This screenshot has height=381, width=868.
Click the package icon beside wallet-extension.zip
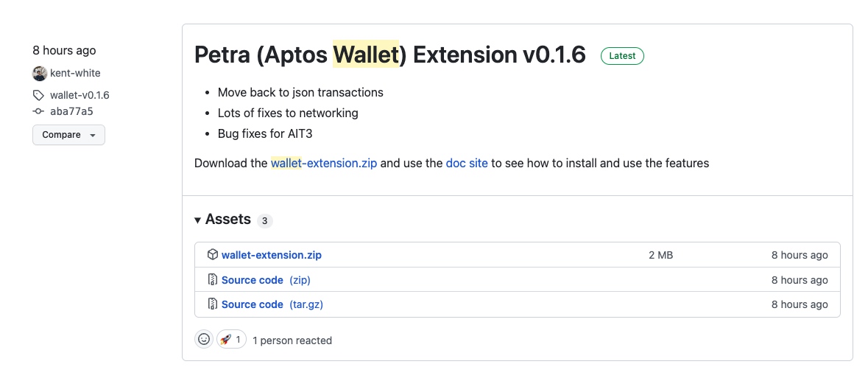[x=213, y=255]
